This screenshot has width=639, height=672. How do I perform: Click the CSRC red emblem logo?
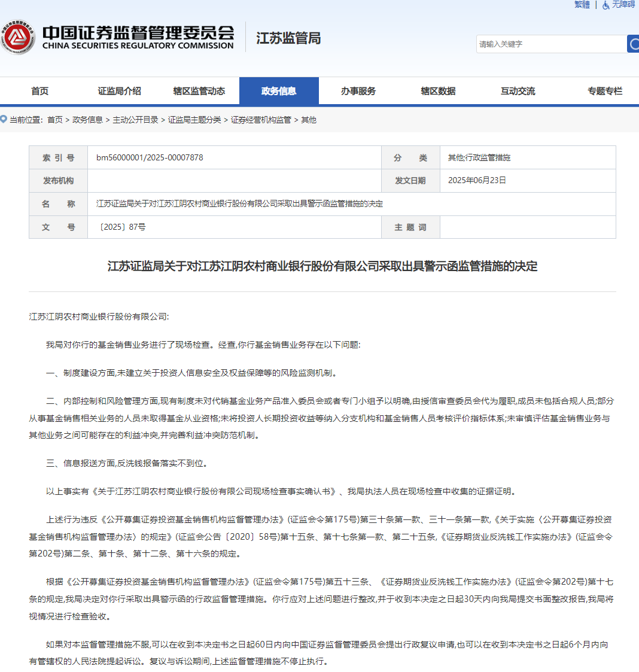pos(17,37)
